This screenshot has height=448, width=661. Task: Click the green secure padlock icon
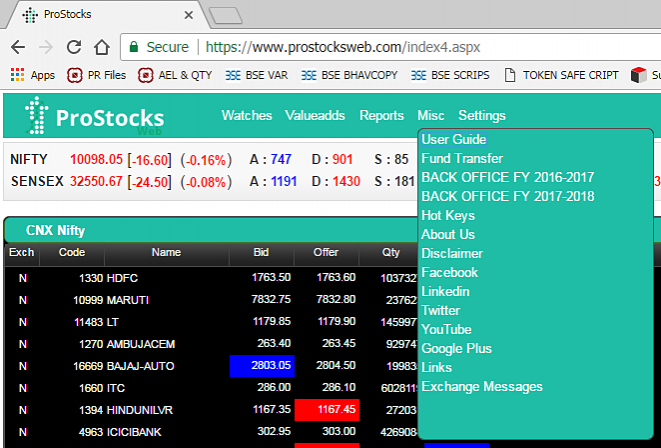tap(134, 47)
